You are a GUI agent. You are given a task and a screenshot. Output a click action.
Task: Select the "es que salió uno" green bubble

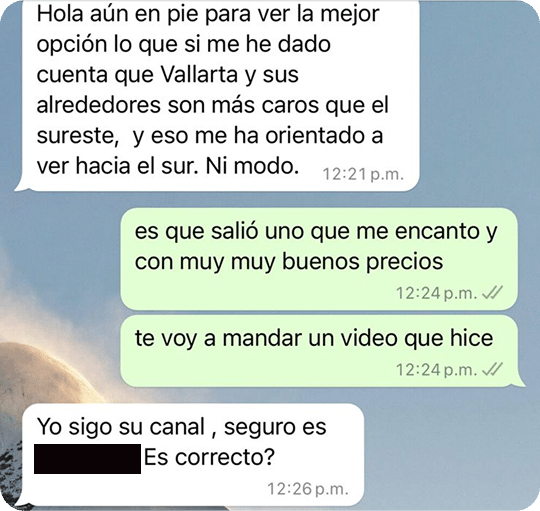tap(319, 259)
